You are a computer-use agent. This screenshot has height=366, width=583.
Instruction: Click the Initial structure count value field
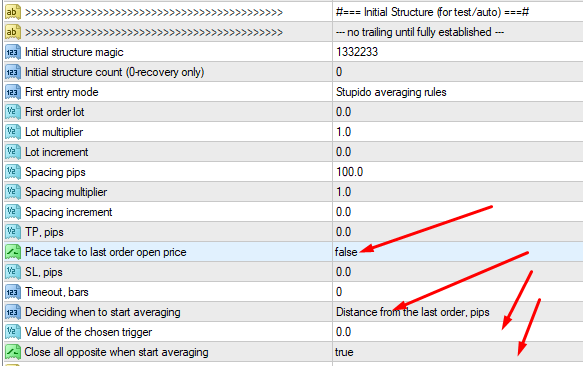click(x=458, y=72)
